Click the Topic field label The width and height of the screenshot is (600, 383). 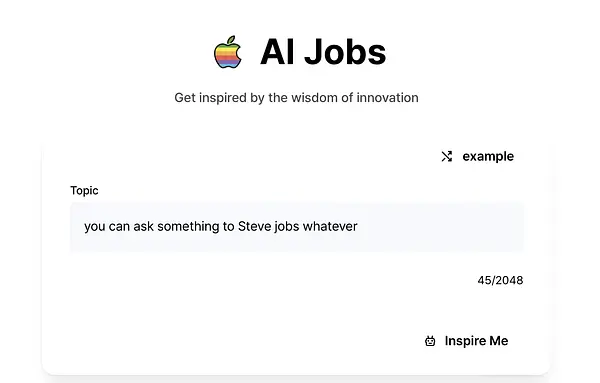click(84, 191)
